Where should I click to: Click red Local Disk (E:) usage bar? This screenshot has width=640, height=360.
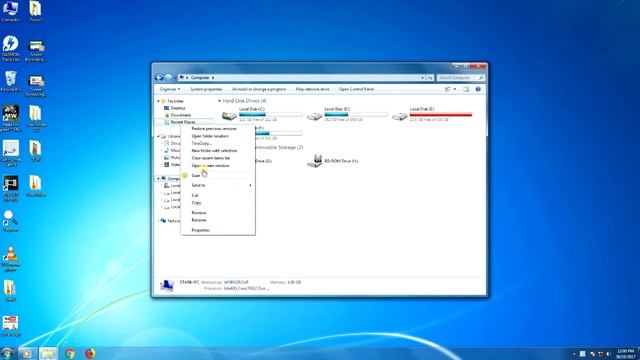(x=441, y=115)
